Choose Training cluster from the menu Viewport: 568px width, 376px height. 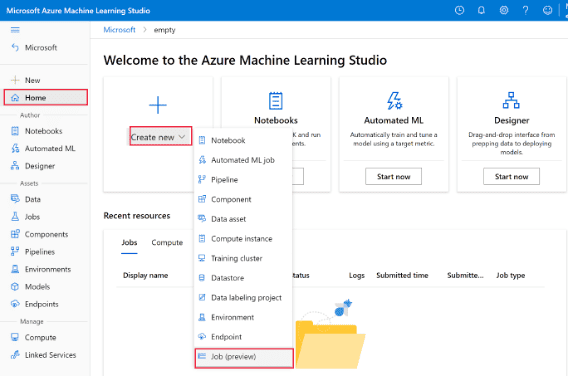pos(243,258)
